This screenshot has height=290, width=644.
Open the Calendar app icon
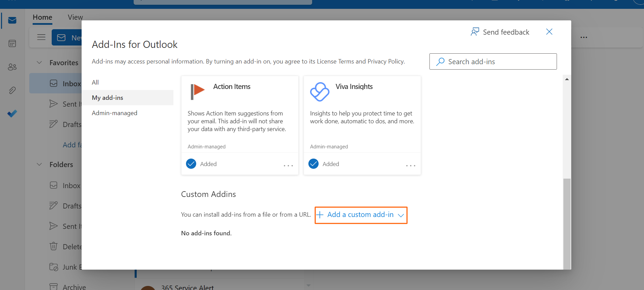pyautogui.click(x=12, y=43)
